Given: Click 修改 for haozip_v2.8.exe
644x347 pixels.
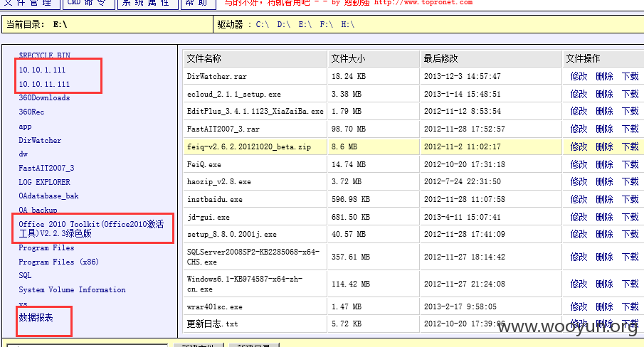Looking at the screenshot, I should point(579,182).
